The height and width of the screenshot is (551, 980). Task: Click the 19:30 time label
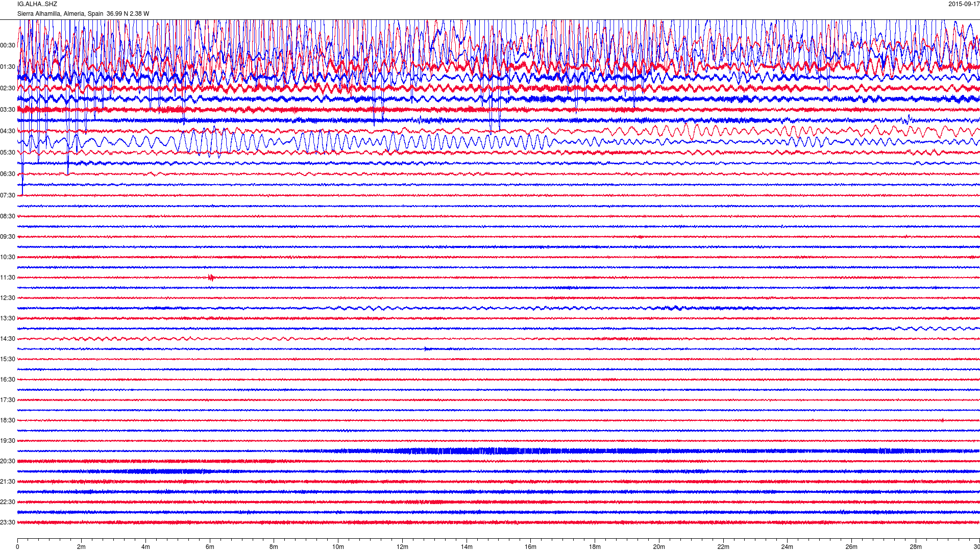click(8, 441)
